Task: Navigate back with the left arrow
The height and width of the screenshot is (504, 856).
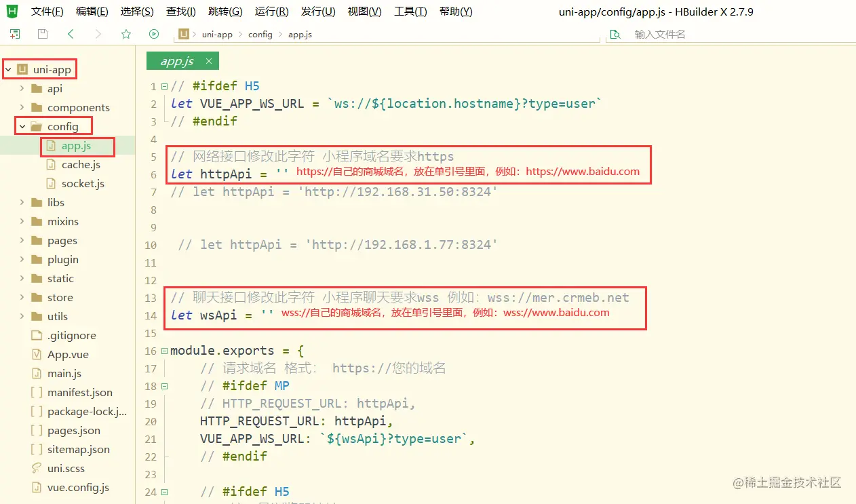Action: click(x=71, y=34)
